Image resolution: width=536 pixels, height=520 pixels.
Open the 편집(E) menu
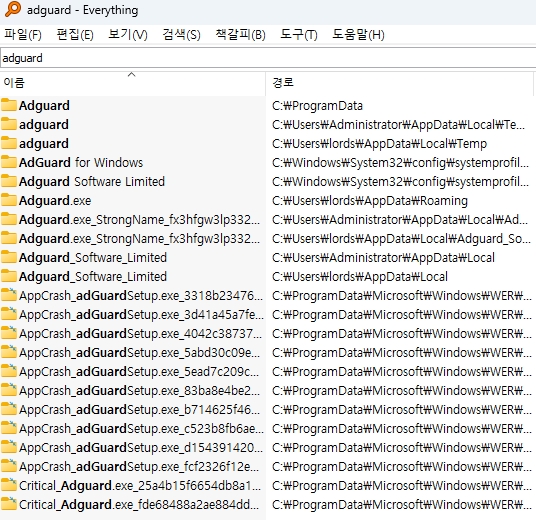tap(75, 35)
